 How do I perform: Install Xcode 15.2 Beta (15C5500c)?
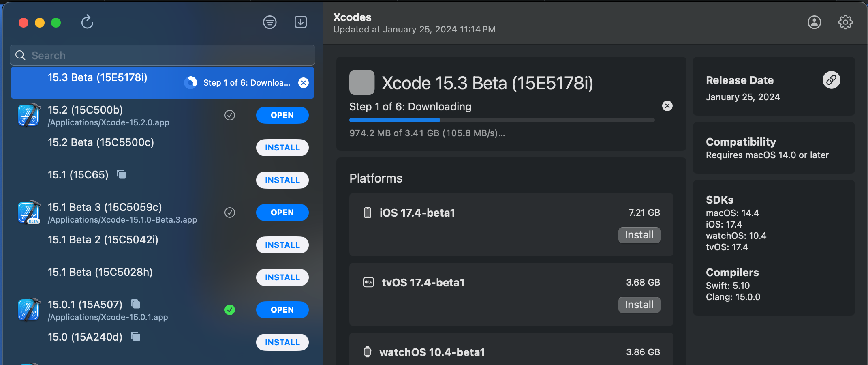click(x=282, y=148)
